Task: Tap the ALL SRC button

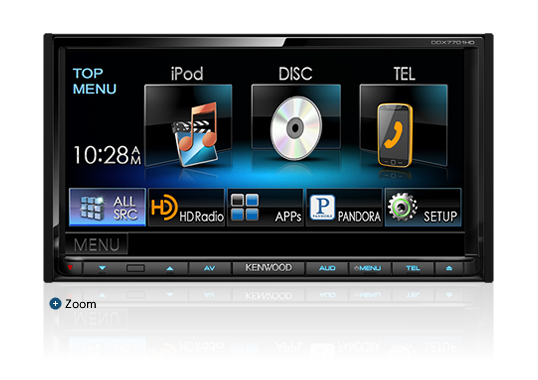Action: 107,207
